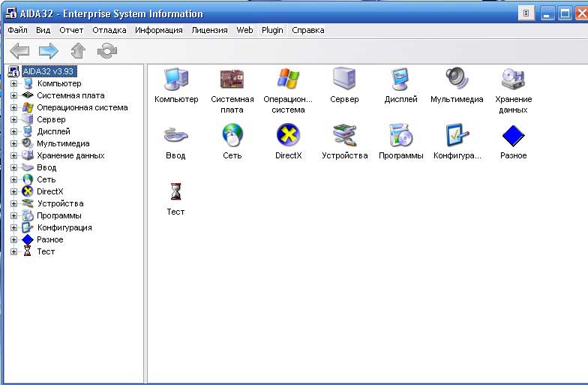Expand the Конфигурация tree node
588x385 pixels.
[x=13, y=228]
